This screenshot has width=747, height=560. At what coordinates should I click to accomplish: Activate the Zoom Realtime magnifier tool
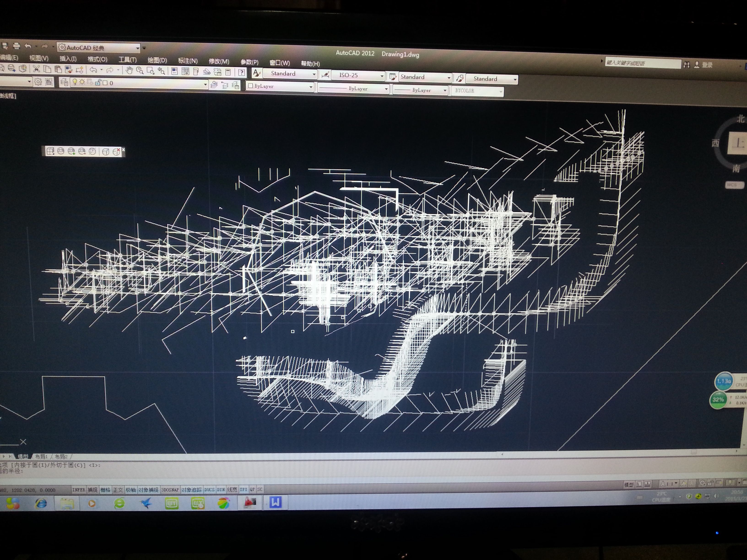139,70
